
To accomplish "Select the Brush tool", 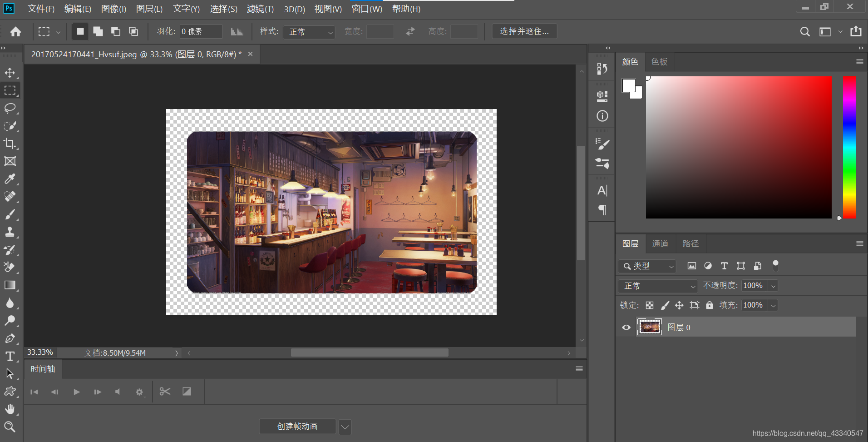I will coord(10,214).
